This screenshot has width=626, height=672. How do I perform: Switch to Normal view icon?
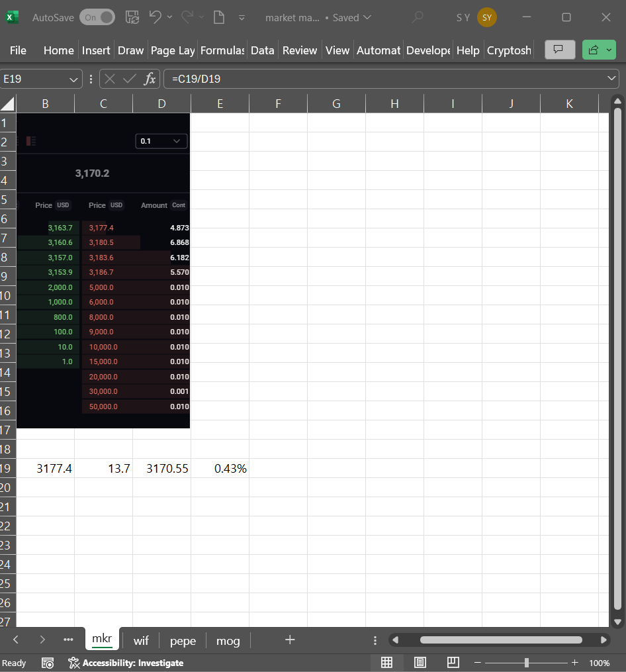[x=386, y=663]
